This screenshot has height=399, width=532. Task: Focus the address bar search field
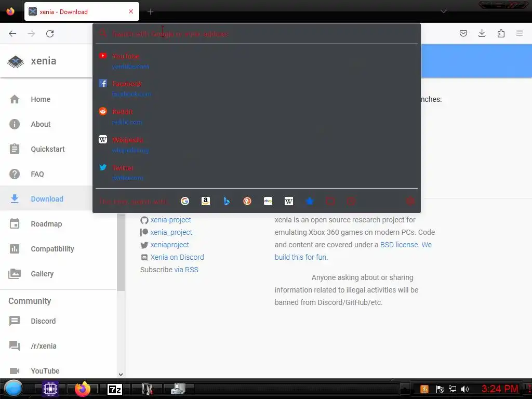[257, 34]
